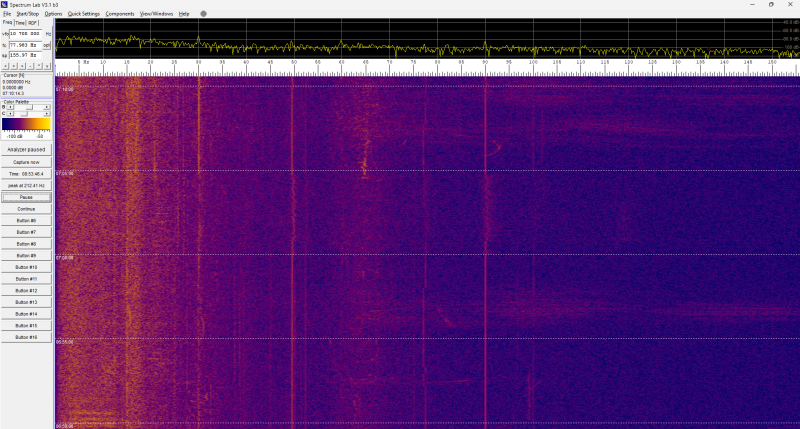Click Button #8
The width and height of the screenshot is (800, 429).
26,244
